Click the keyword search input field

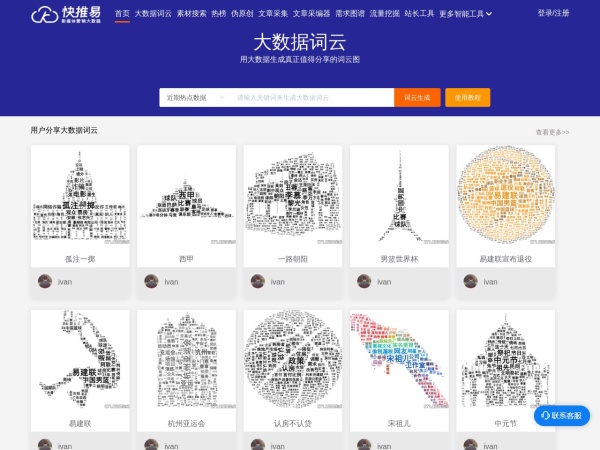(310, 98)
